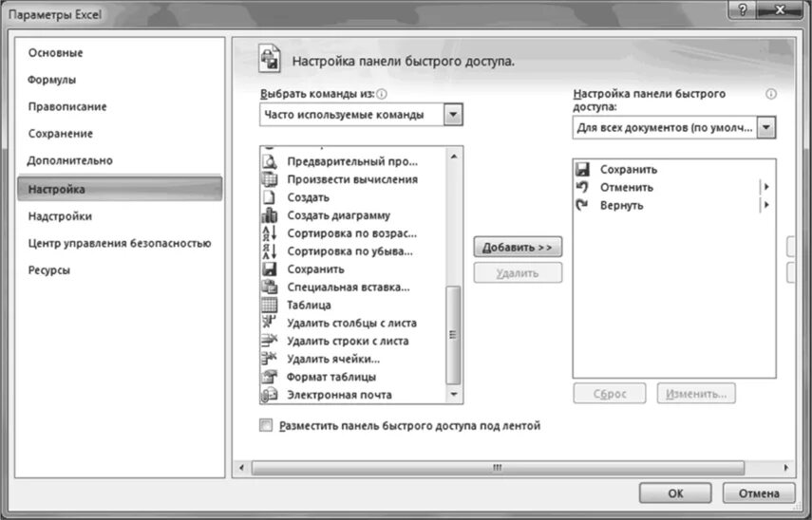This screenshot has width=812, height=520.
Task: Click the info icon next to Выбрать команды из
Action: 382,94
